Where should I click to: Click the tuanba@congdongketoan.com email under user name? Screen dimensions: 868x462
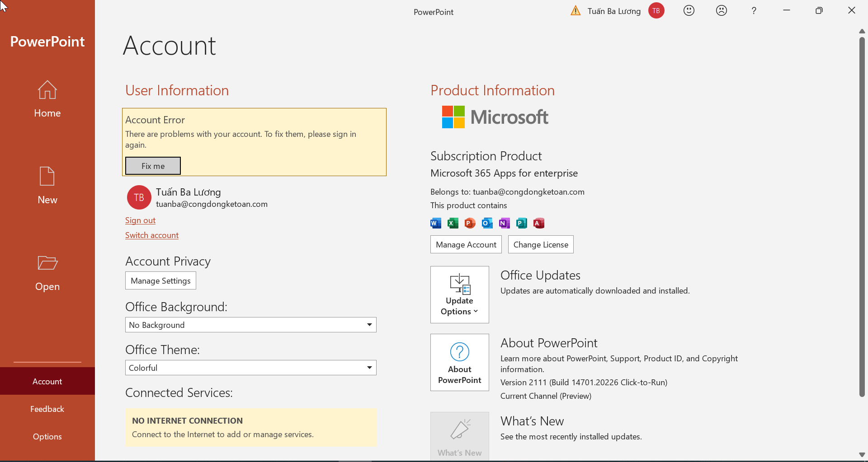212,204
